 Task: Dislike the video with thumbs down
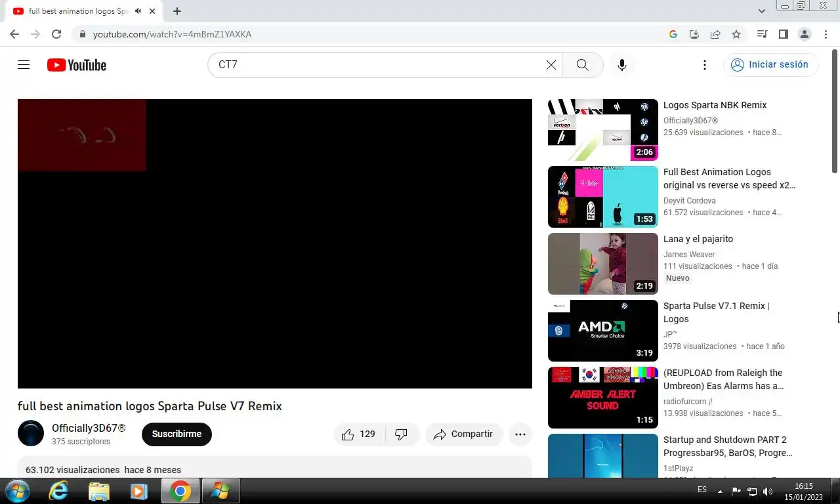[x=402, y=434]
